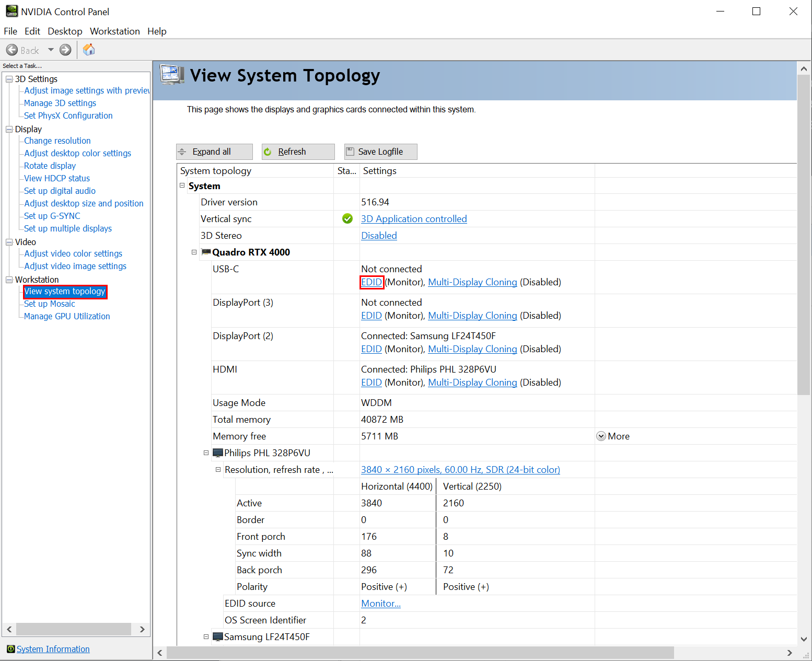Click the green Vertical sync status icon
Image resolution: width=812 pixels, height=661 pixels.
347,219
